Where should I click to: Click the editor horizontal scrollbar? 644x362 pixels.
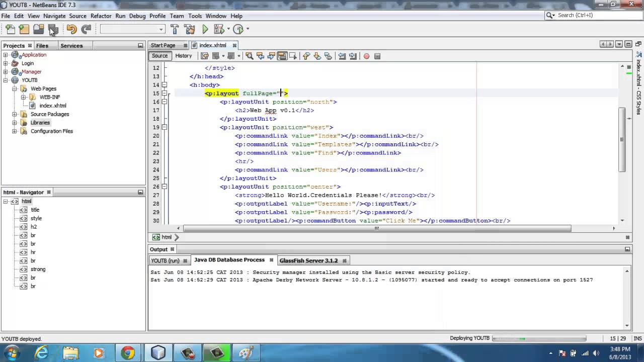point(377,228)
